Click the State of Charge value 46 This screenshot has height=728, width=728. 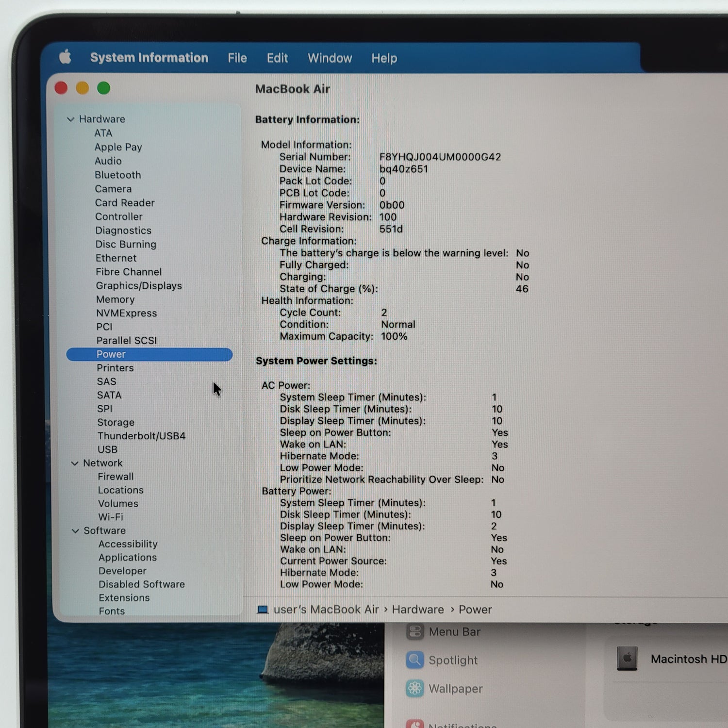click(522, 289)
